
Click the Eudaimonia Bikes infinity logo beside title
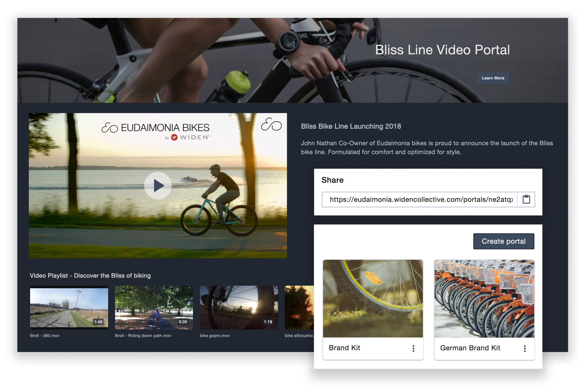click(x=110, y=128)
